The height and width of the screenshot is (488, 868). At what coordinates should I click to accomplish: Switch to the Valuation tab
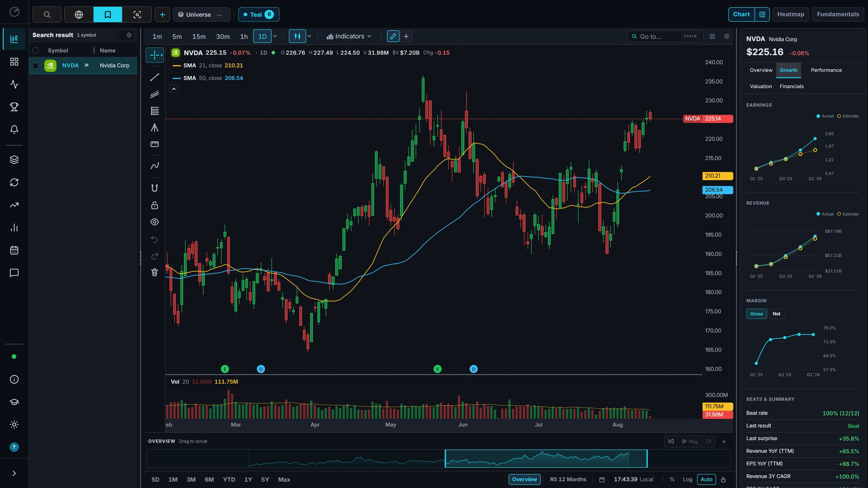click(761, 86)
